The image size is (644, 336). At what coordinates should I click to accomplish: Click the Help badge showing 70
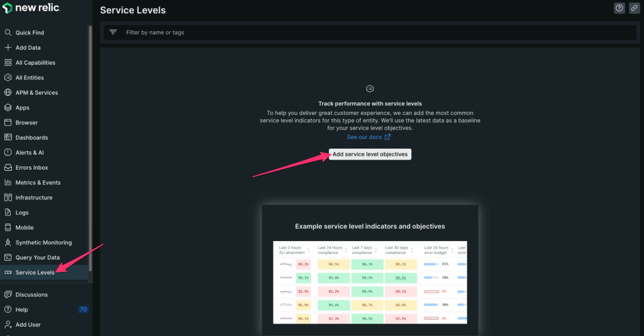(x=84, y=310)
